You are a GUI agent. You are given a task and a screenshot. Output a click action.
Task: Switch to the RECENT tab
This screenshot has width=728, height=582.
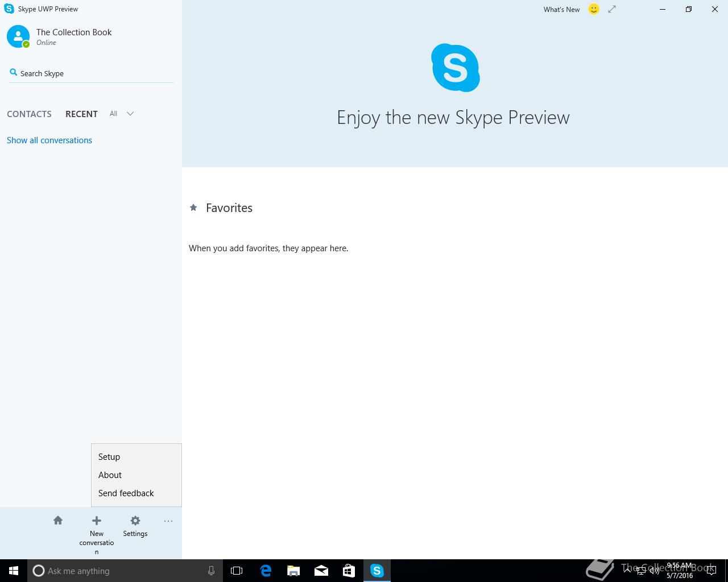[81, 114]
